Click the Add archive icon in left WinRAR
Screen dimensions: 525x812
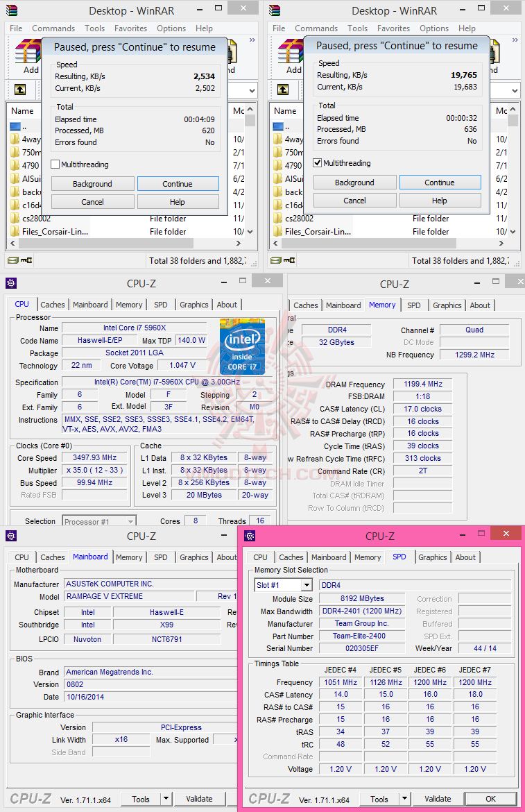point(28,51)
